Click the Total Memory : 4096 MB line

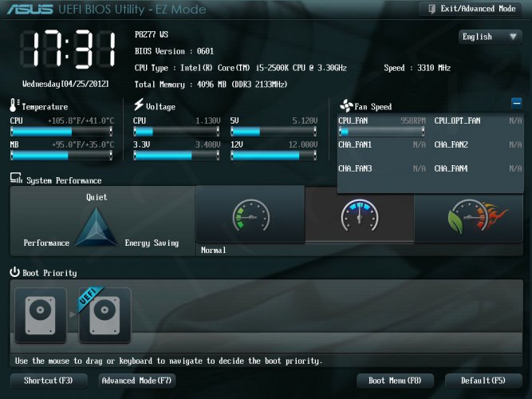[x=211, y=85]
